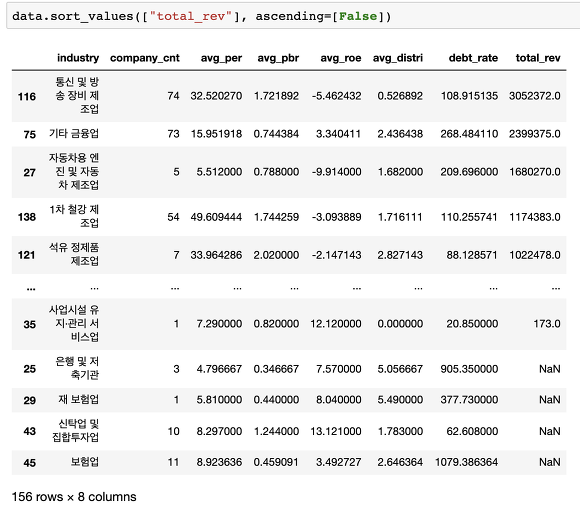Select row index 35
Image resolution: width=580 pixels, height=511 pixels.
[x=30, y=325]
